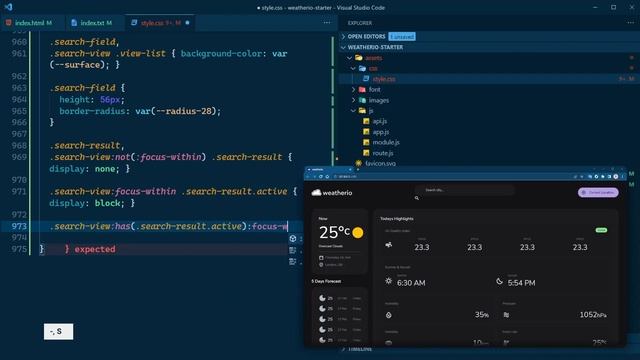Click 'height' property on line 964
Image resolution: width=640 pixels, height=360 pixels.
(75, 100)
